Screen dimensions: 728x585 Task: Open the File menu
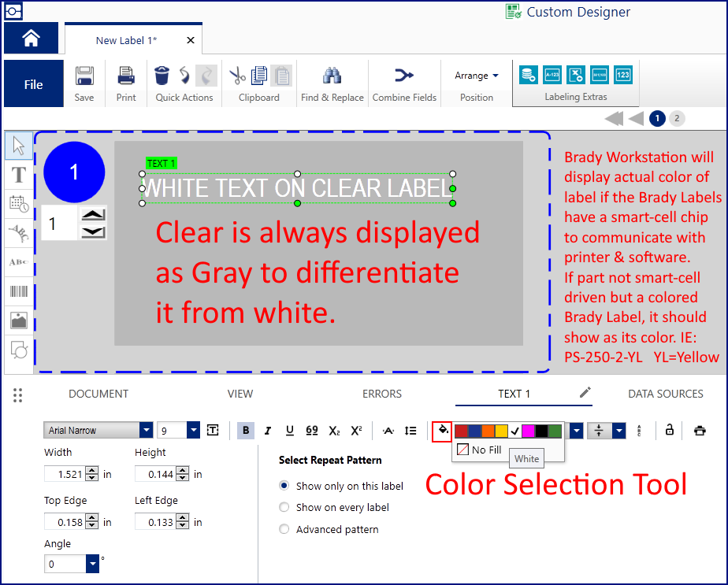pyautogui.click(x=33, y=84)
